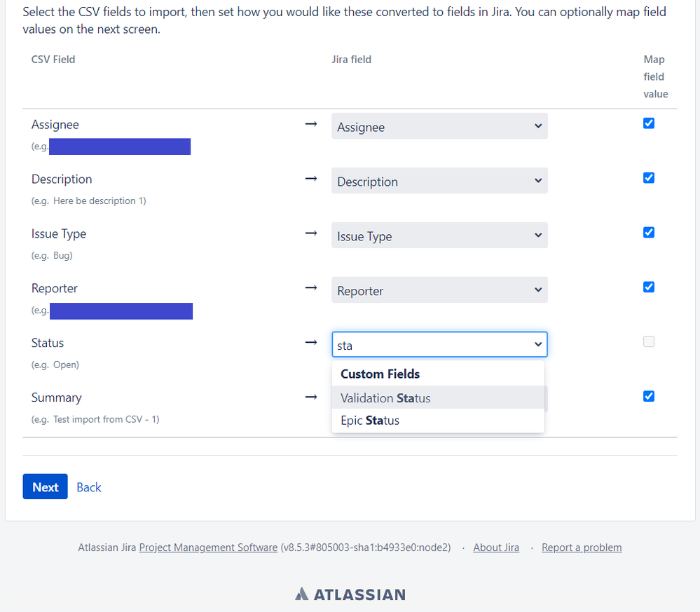The width and height of the screenshot is (700, 612).
Task: Toggle Description map field value checkbox
Action: click(x=649, y=178)
